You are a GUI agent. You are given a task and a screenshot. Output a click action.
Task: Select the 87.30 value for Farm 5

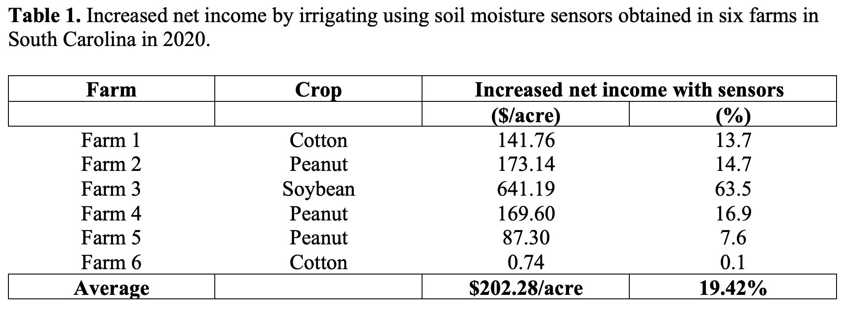(x=526, y=238)
